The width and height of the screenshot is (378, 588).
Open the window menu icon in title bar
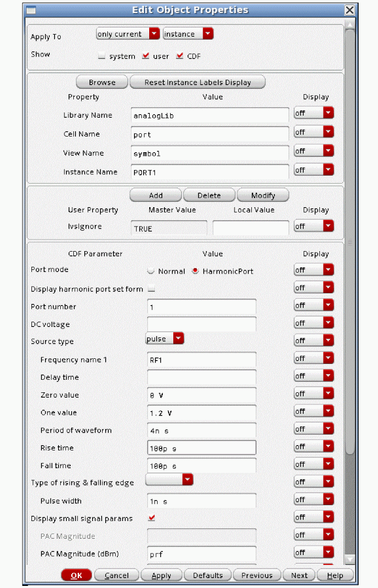pos(31,10)
